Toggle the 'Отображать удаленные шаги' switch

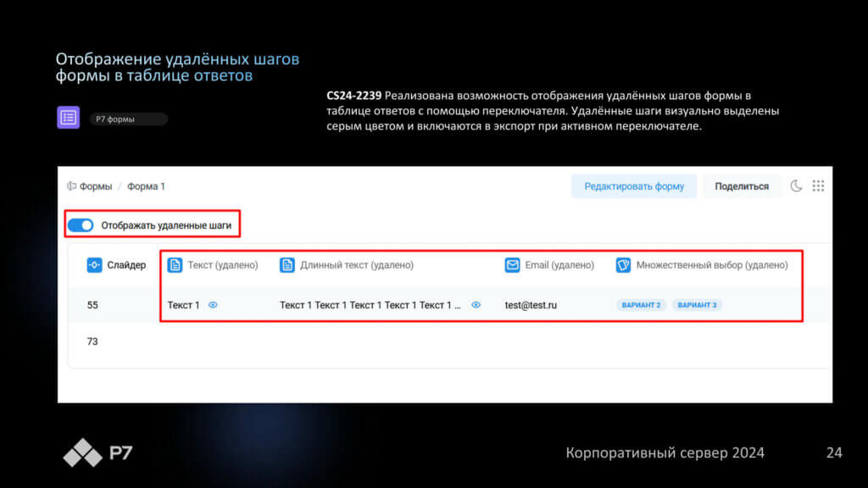[x=81, y=225]
